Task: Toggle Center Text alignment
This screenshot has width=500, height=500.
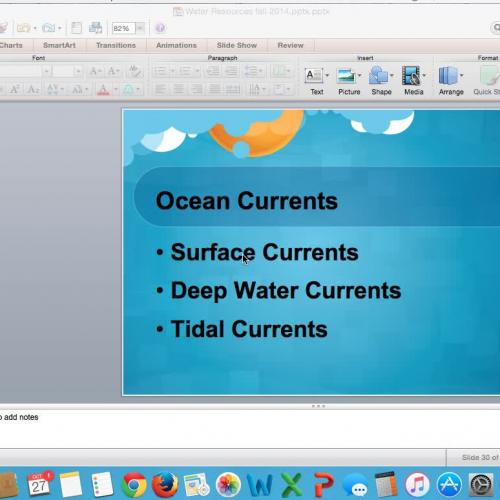Action: (179, 89)
